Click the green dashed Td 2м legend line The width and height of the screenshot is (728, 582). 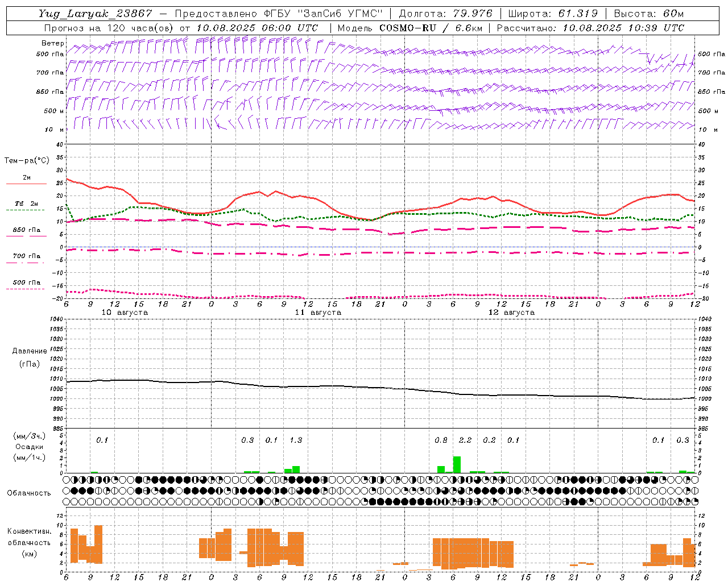coord(25,210)
